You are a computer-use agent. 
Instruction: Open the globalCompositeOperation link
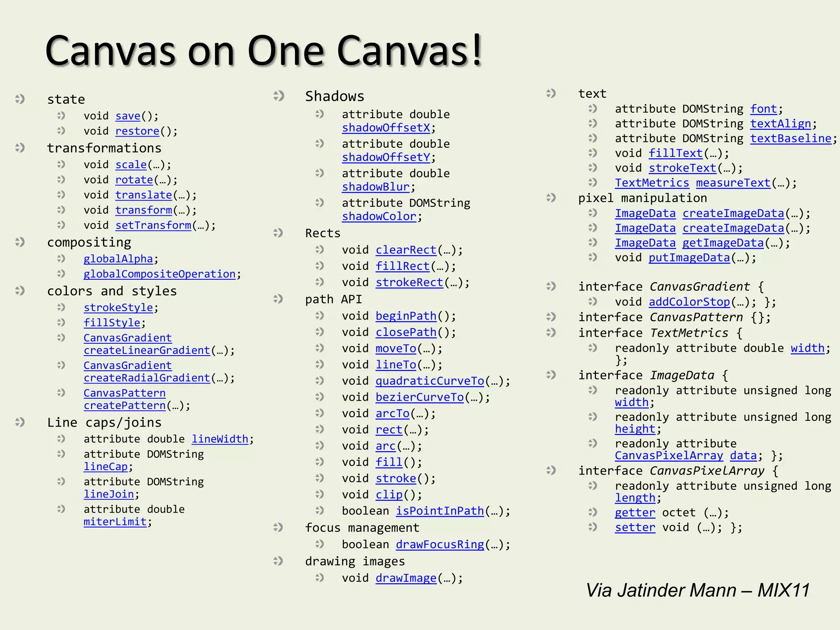point(160,274)
